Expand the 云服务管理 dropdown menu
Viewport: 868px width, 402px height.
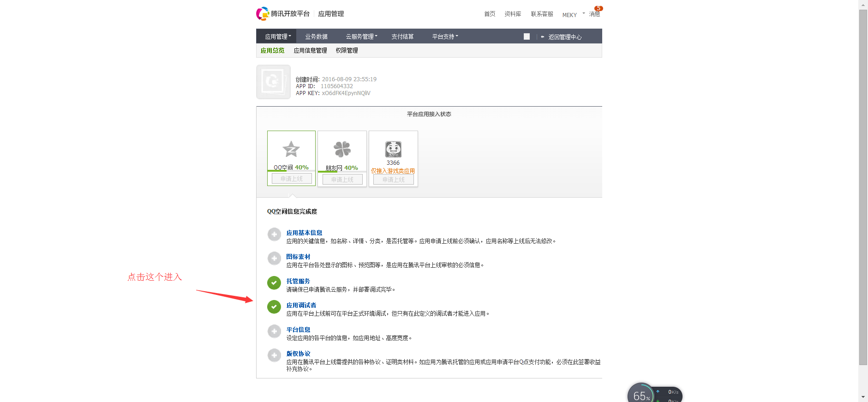coord(361,36)
